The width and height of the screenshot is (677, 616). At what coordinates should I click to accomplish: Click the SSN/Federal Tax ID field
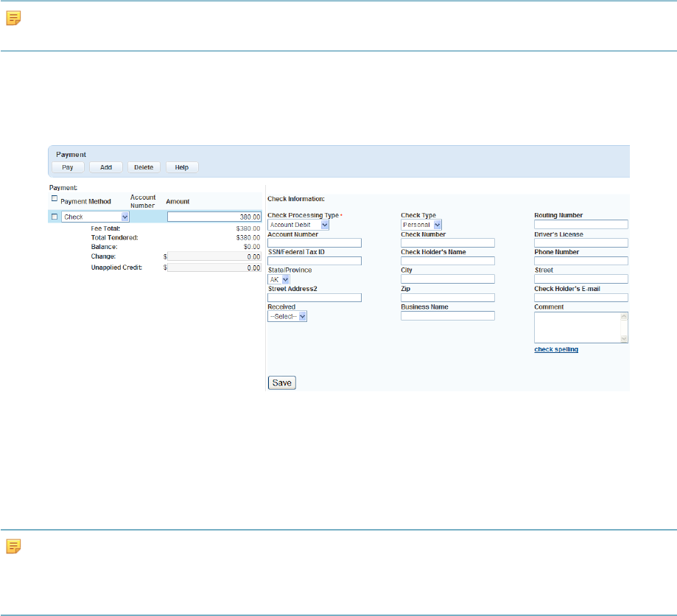click(315, 261)
